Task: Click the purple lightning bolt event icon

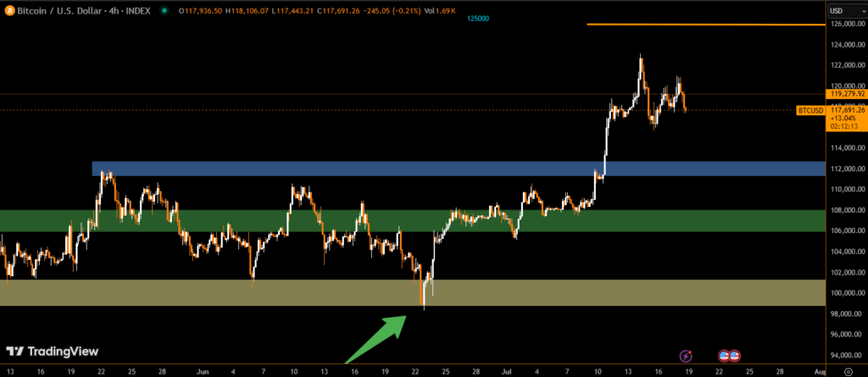Action: pos(686,356)
